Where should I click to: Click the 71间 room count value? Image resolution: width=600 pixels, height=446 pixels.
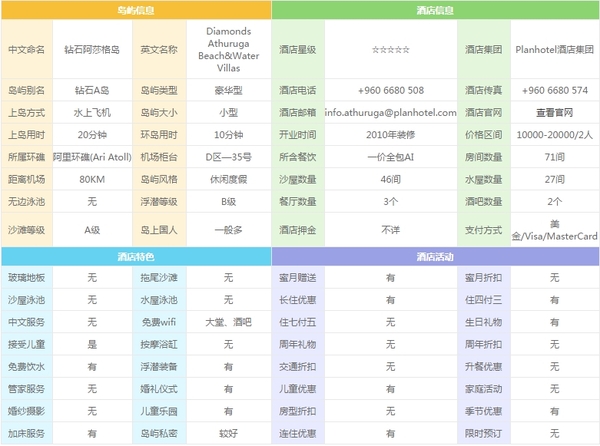click(x=554, y=157)
